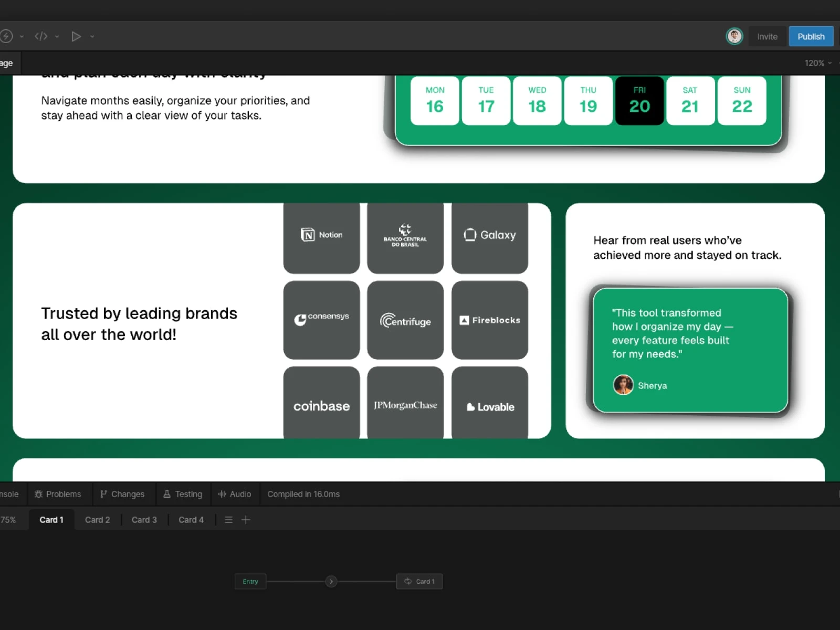
Task: Open the Problems tab
Action: (58, 494)
